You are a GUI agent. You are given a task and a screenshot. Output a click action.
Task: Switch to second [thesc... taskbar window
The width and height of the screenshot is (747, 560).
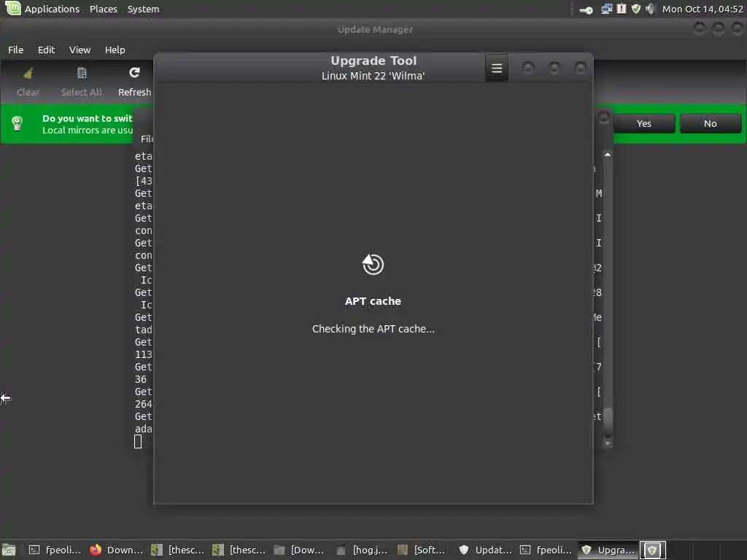click(239, 550)
